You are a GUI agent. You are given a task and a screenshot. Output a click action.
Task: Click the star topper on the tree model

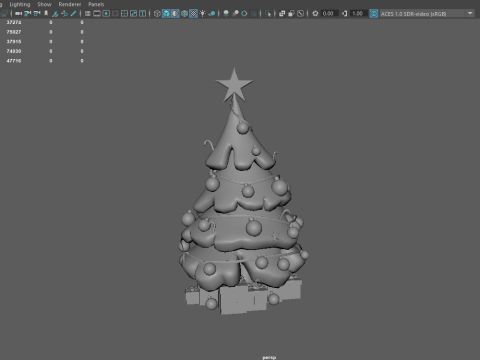[x=234, y=86]
